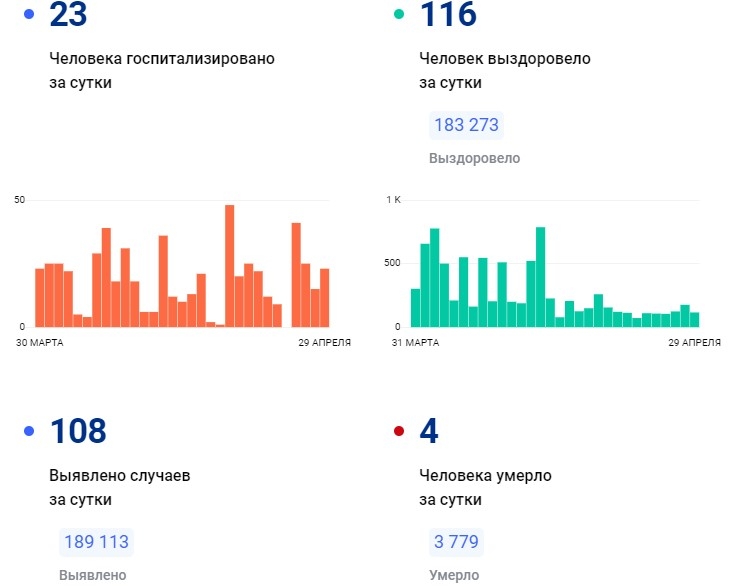749x587 pixels.
Task: Click the large number 108 cases heading
Action: pyautogui.click(x=78, y=431)
